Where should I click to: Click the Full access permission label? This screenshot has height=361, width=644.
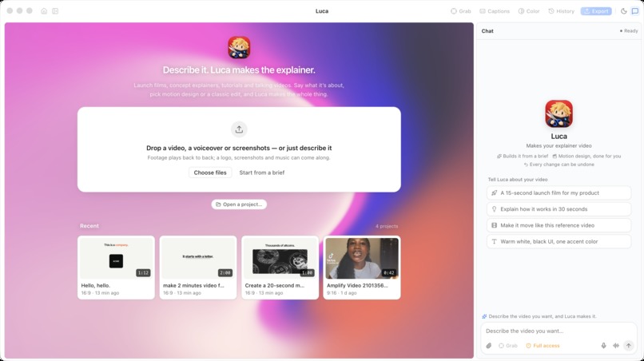(543, 346)
